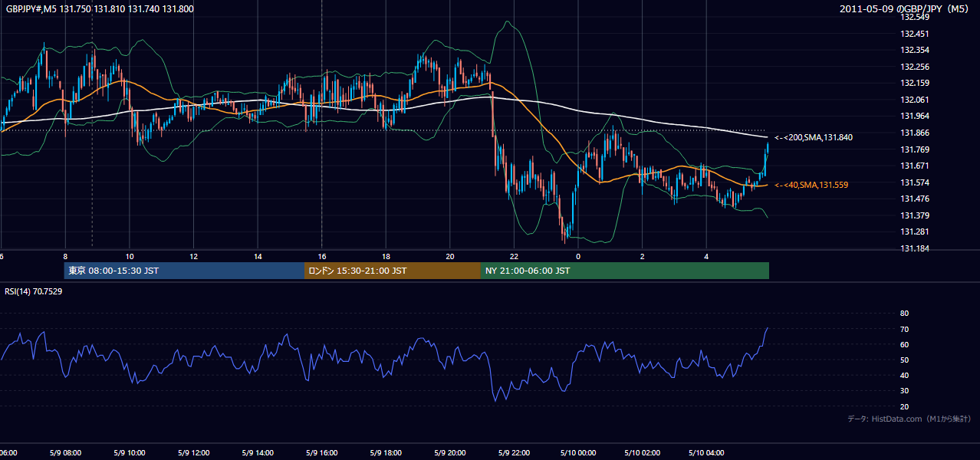
Task: Click the 5/10 00:00 time label
Action: click(578, 453)
